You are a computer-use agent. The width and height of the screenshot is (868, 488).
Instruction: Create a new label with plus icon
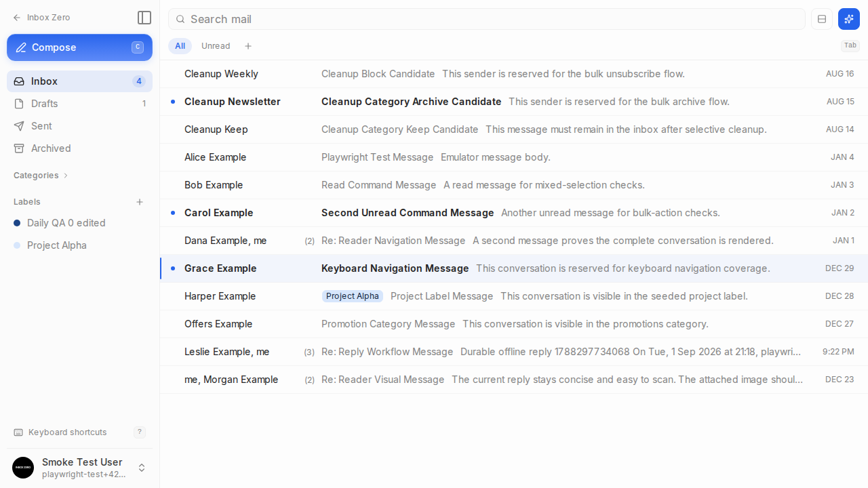click(x=140, y=202)
